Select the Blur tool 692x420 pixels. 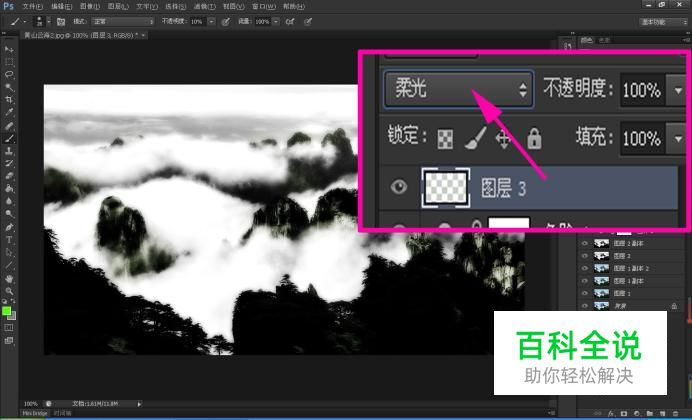pyautogui.click(x=9, y=202)
